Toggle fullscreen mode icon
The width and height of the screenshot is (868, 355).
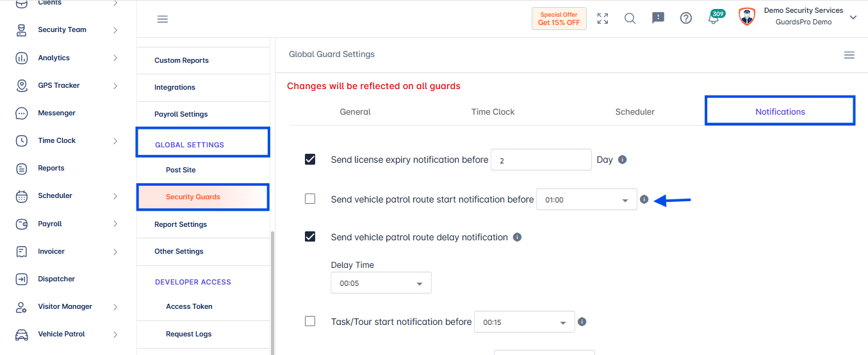pyautogui.click(x=603, y=19)
